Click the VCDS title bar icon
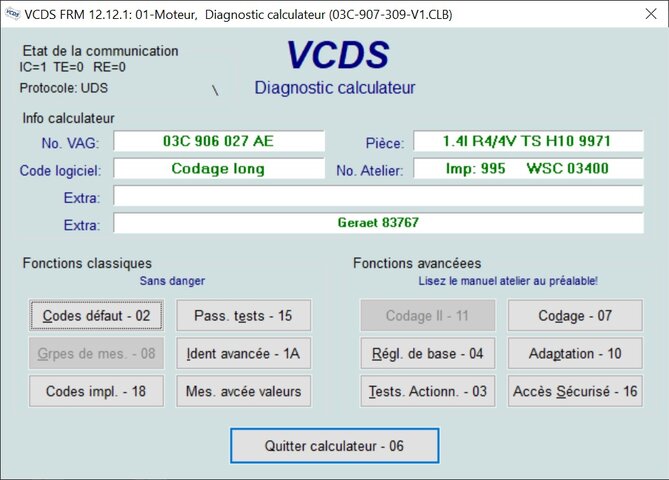 point(12,14)
